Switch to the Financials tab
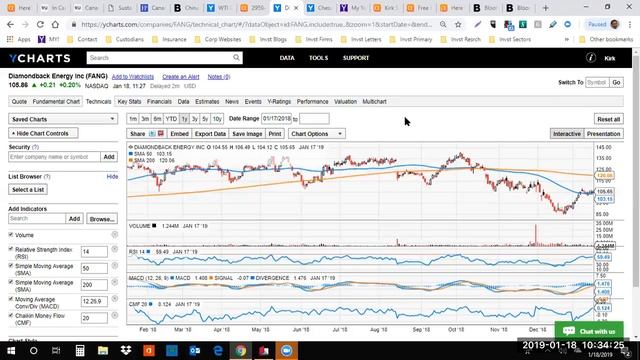Screen dimensions: 640x360 (159, 102)
